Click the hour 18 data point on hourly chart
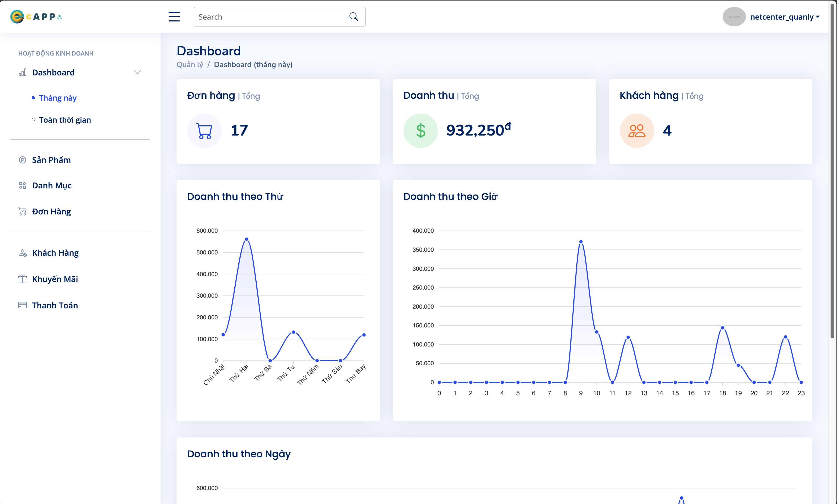The width and height of the screenshot is (837, 504). click(x=723, y=328)
